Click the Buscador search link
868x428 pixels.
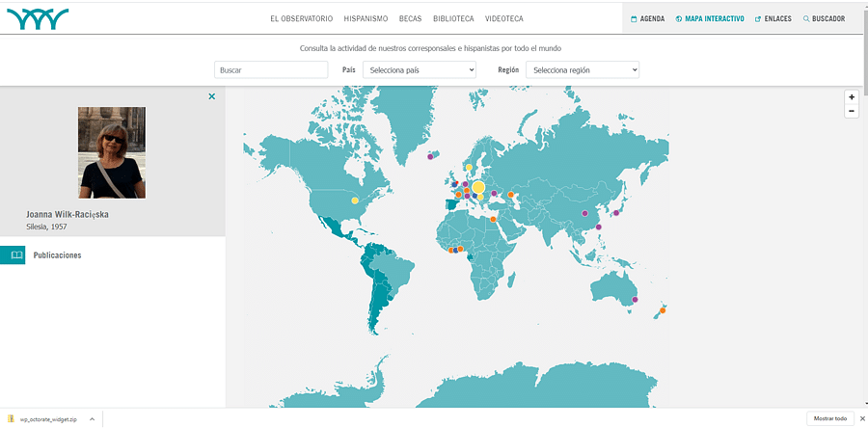coord(824,18)
